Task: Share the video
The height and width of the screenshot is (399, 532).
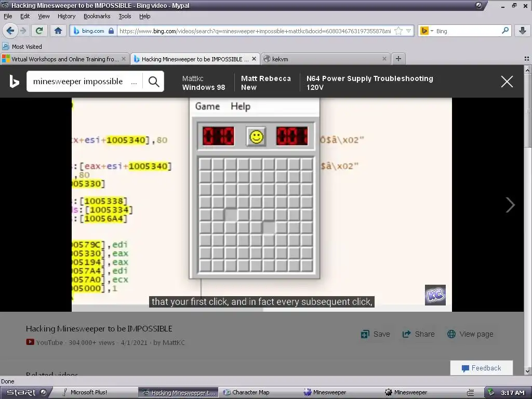Action: pos(418,334)
